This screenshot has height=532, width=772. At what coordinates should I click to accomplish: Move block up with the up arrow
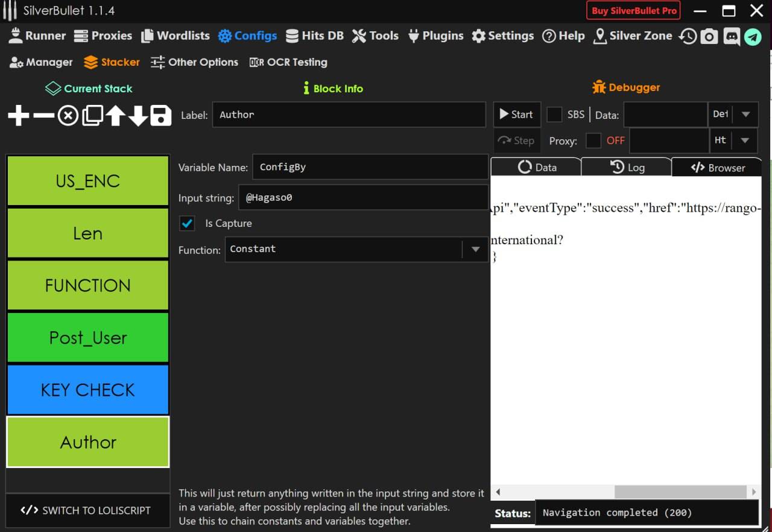[x=115, y=115]
